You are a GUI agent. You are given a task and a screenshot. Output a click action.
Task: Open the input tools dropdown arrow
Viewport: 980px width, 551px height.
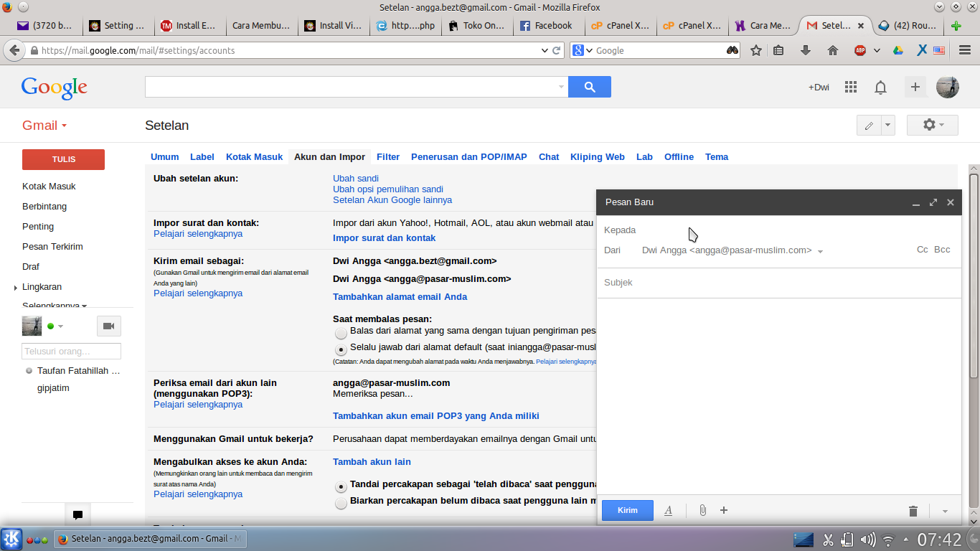coord(888,126)
